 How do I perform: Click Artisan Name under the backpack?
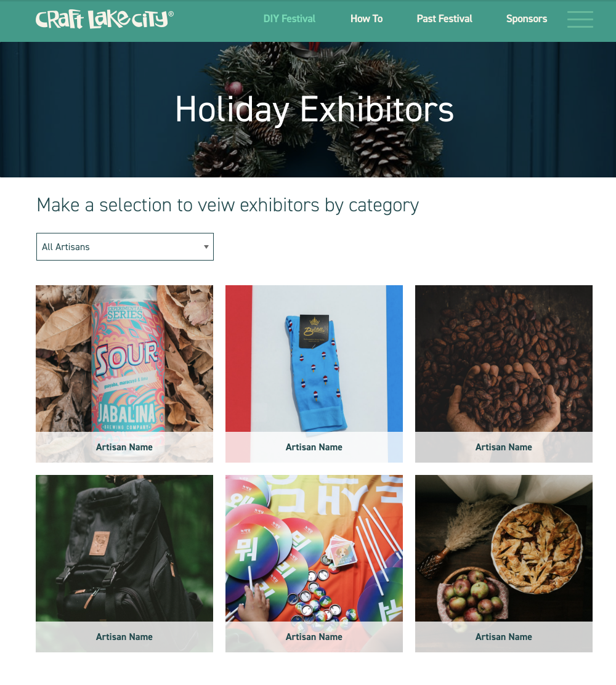[x=124, y=636]
